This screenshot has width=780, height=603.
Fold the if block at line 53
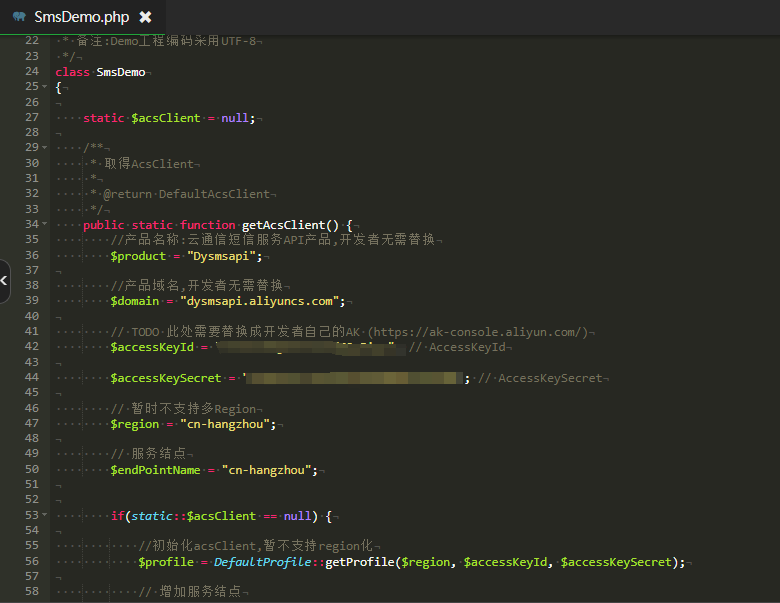pyautogui.click(x=44, y=516)
